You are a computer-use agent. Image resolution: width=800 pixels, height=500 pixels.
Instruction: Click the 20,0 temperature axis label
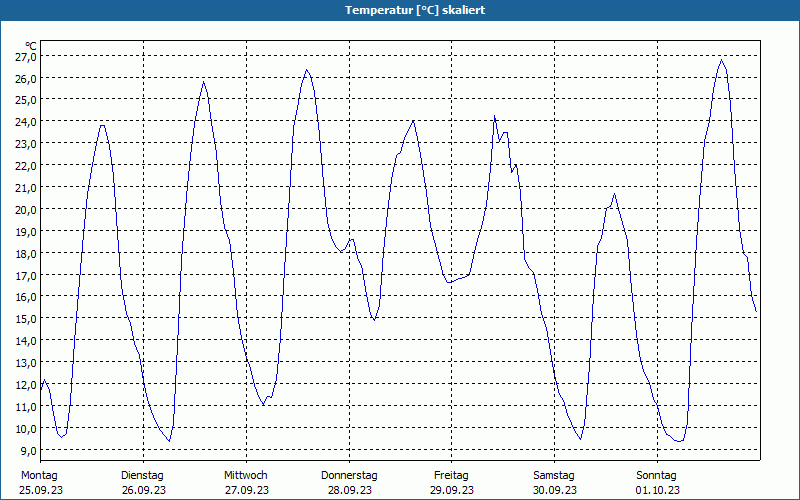pyautogui.click(x=26, y=210)
